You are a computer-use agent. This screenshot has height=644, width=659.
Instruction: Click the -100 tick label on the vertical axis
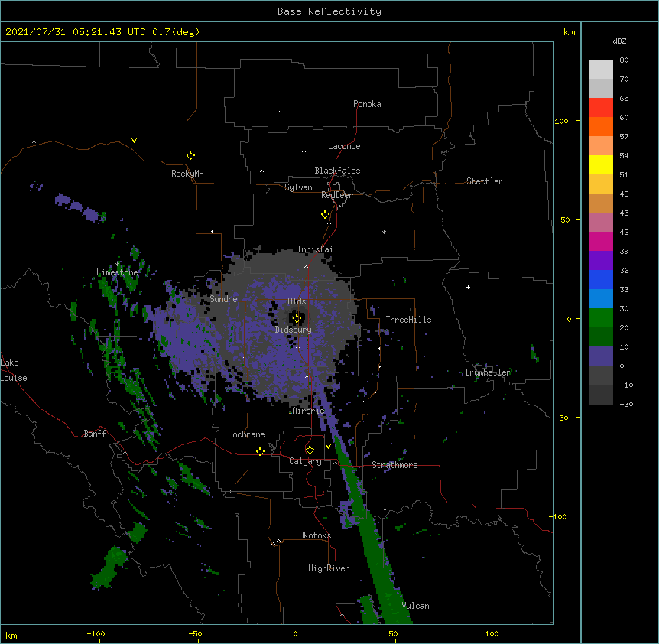(x=559, y=516)
